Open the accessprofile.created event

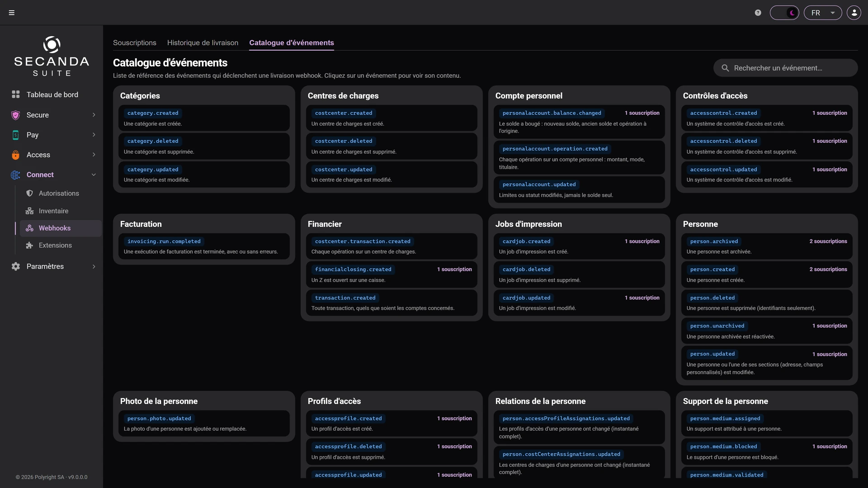(392, 423)
